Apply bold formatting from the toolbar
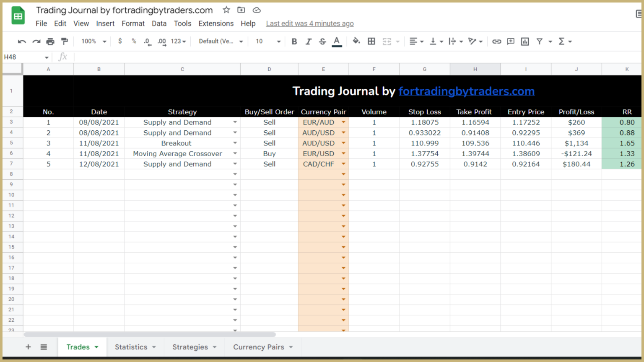Image resolution: width=644 pixels, height=362 pixels. 294,41
